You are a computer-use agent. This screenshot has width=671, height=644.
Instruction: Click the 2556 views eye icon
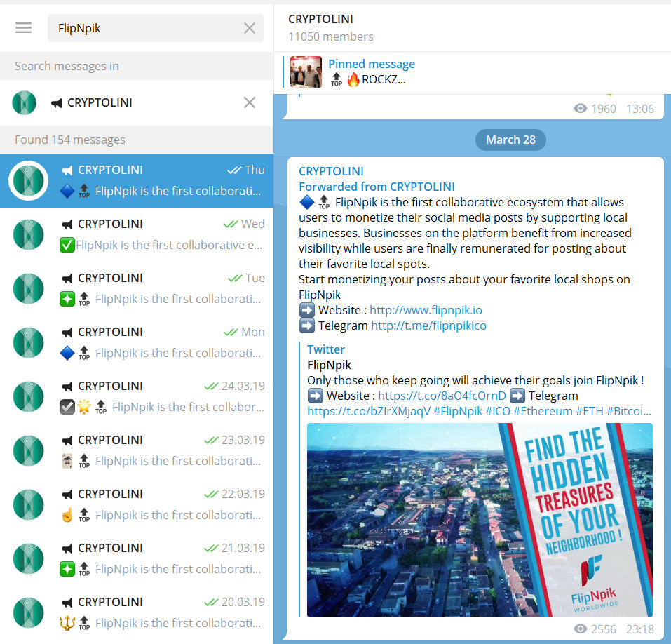coord(581,629)
